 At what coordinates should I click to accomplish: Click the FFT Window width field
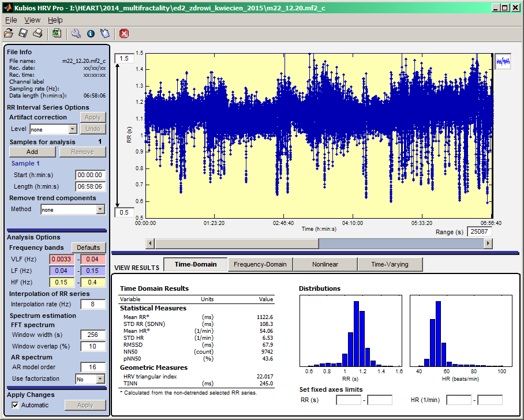tap(92, 335)
